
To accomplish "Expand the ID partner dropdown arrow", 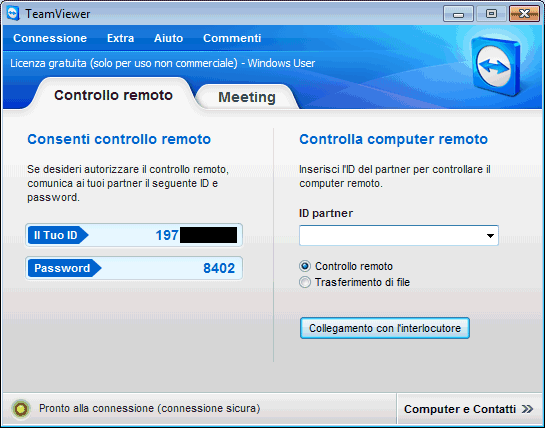I will [490, 236].
